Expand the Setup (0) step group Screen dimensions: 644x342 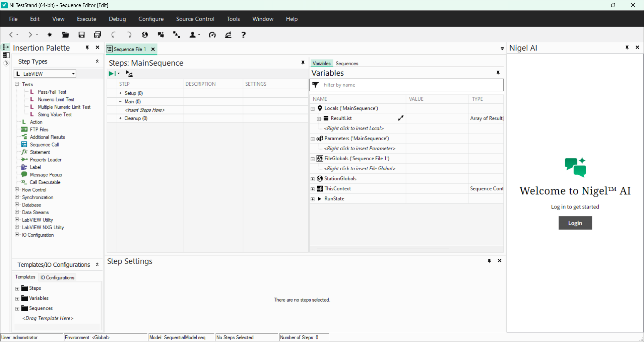click(120, 93)
